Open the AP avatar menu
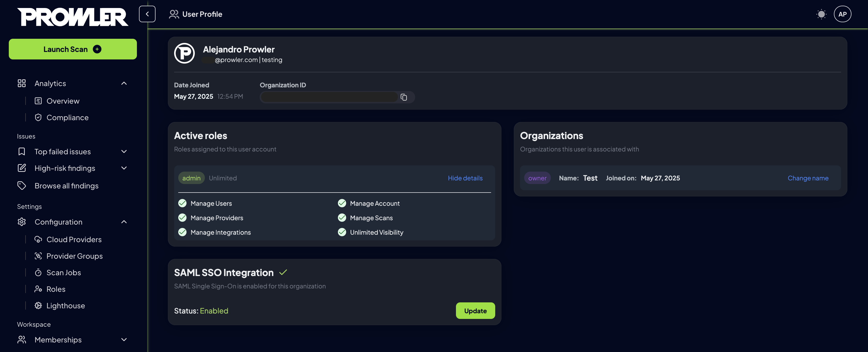Screen dimensions: 868x352 (842, 14)
